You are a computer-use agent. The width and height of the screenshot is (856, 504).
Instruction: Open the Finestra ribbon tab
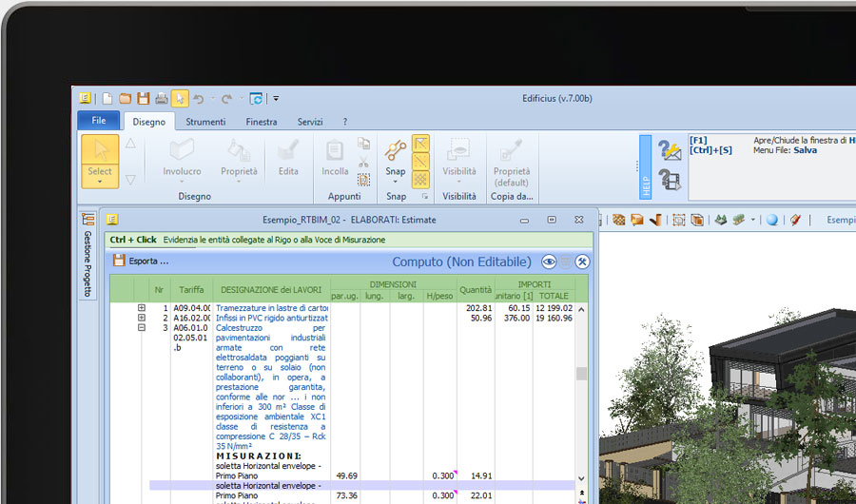point(261,122)
